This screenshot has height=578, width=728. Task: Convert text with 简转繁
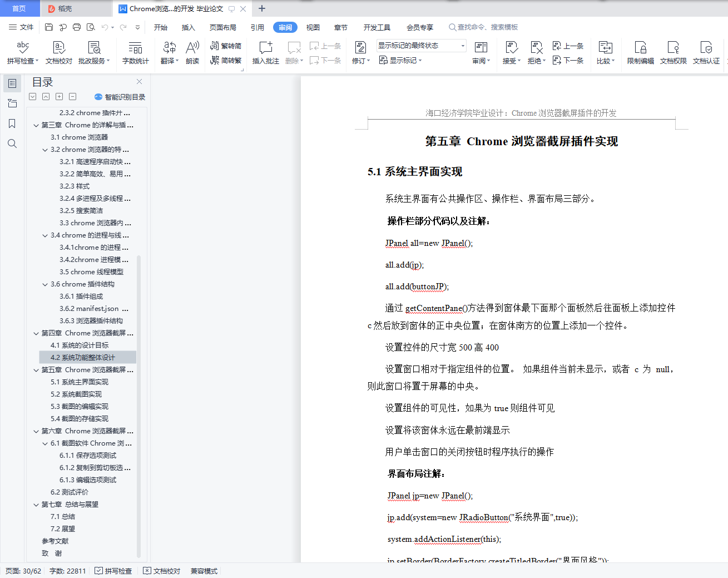[226, 61]
